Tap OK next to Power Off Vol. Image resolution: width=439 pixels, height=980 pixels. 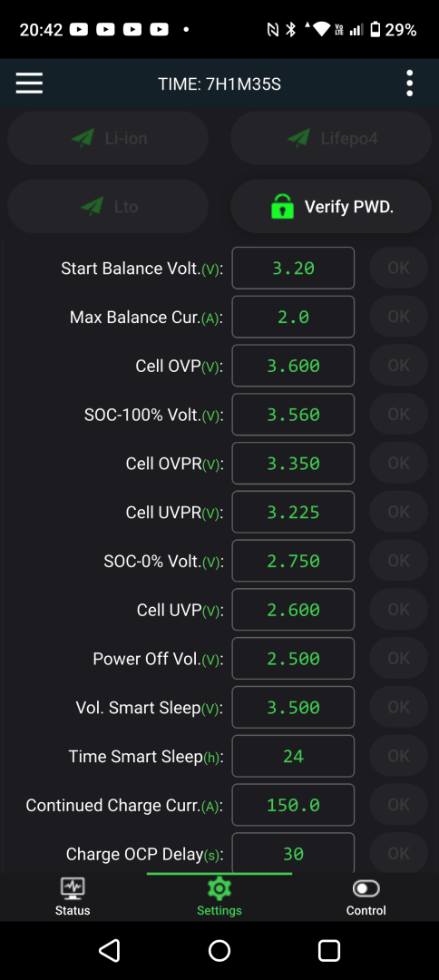point(398,658)
